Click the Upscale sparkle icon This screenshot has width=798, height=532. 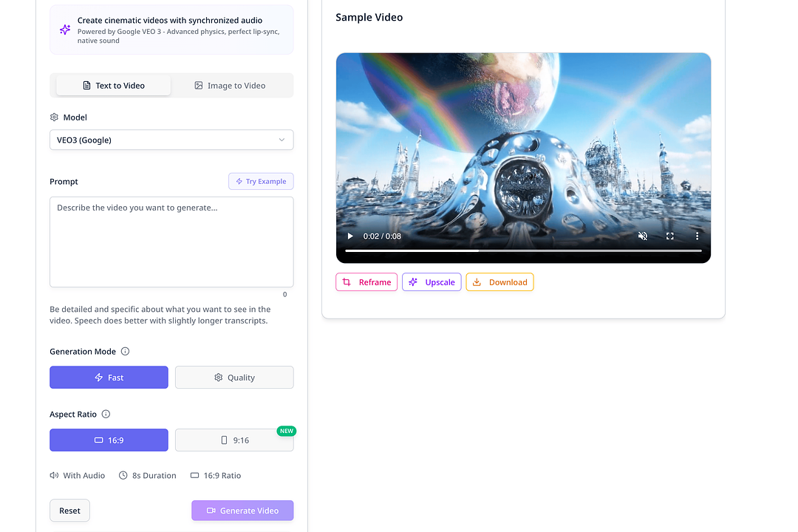(x=414, y=282)
